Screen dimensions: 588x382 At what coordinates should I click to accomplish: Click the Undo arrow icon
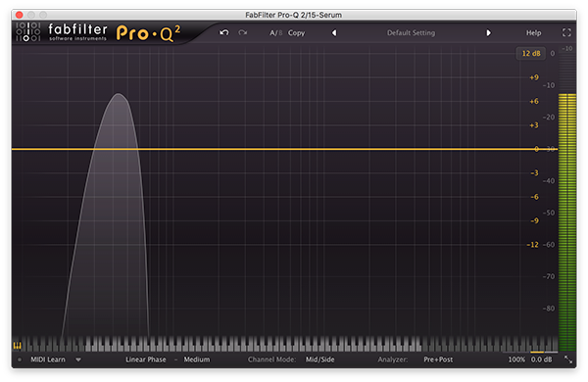point(223,33)
